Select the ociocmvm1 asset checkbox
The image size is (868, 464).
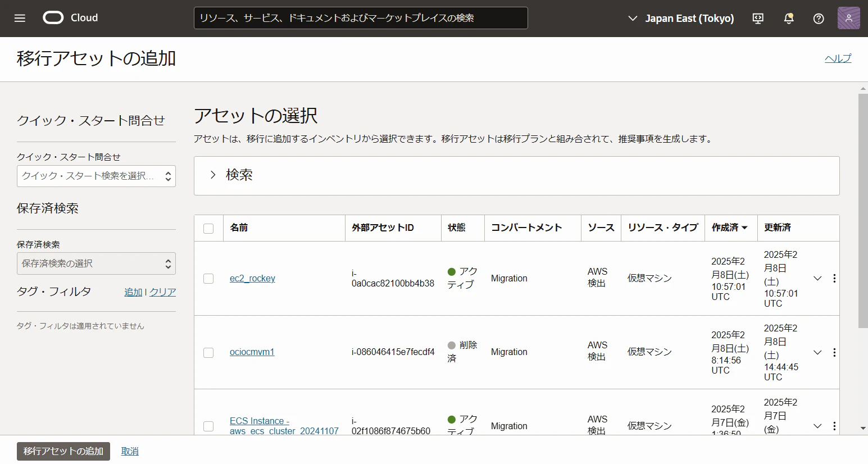[208, 352]
